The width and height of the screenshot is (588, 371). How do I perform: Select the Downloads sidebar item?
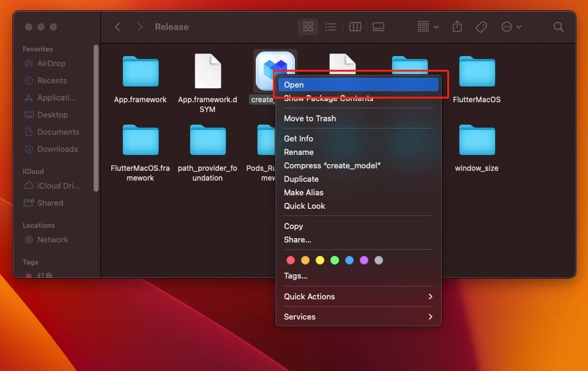(58, 149)
